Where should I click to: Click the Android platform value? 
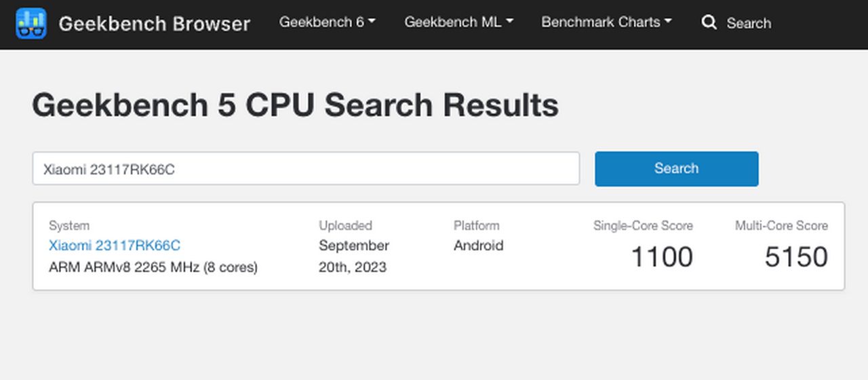click(x=479, y=246)
